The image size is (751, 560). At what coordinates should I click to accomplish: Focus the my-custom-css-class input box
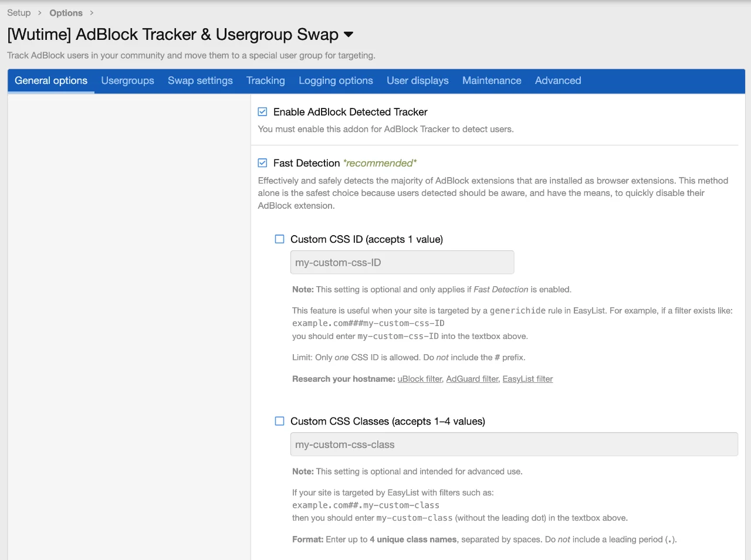(x=513, y=444)
